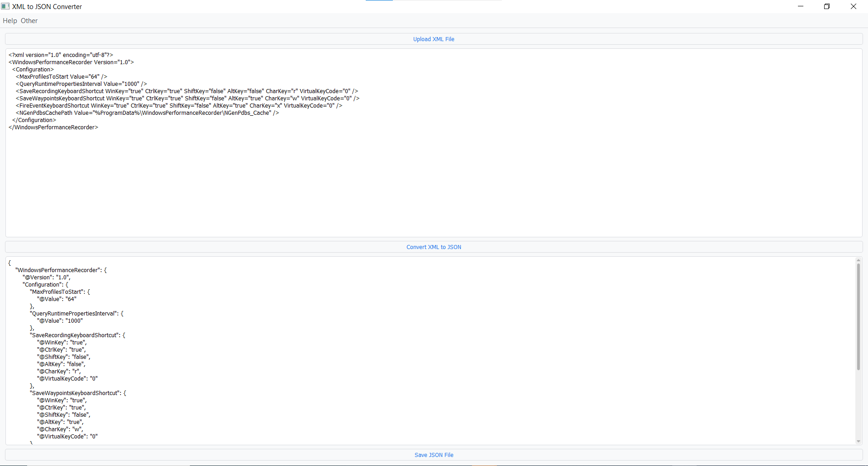Restore down the converter window
The height and width of the screenshot is (466, 868).
[827, 6]
